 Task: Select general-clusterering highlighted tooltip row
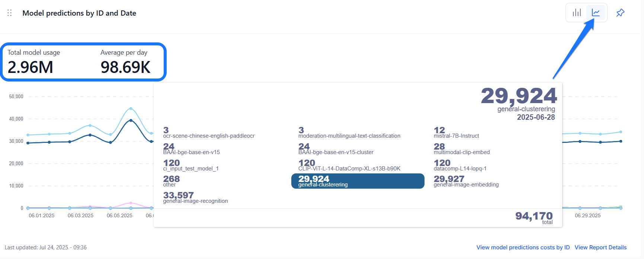(x=358, y=181)
